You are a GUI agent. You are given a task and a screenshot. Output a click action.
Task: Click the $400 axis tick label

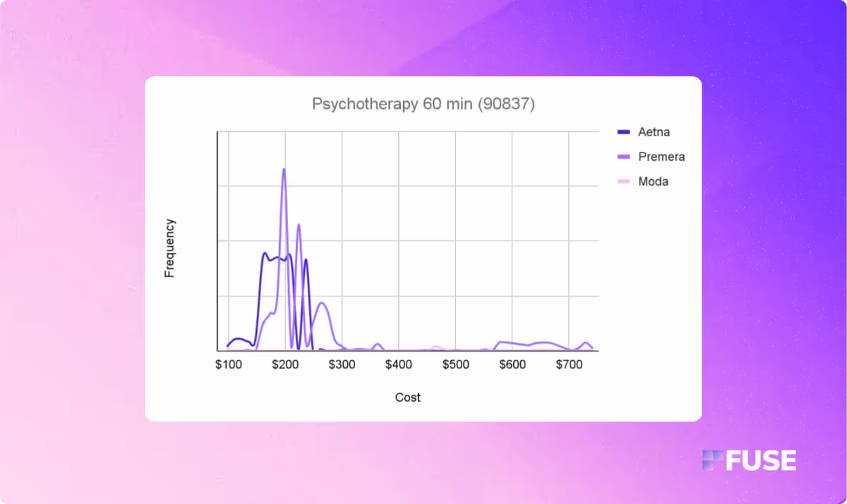point(399,365)
